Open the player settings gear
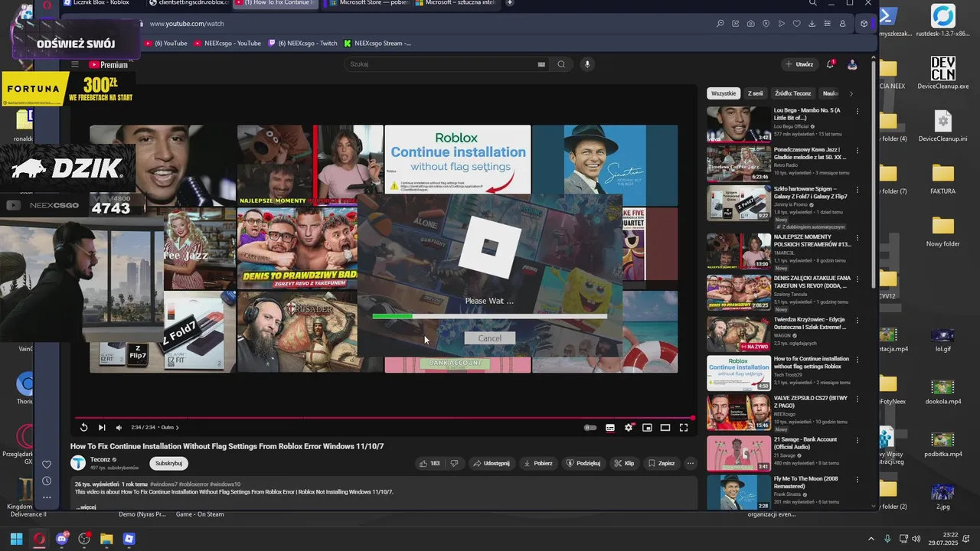Screen dimensions: 980x551 point(629,428)
